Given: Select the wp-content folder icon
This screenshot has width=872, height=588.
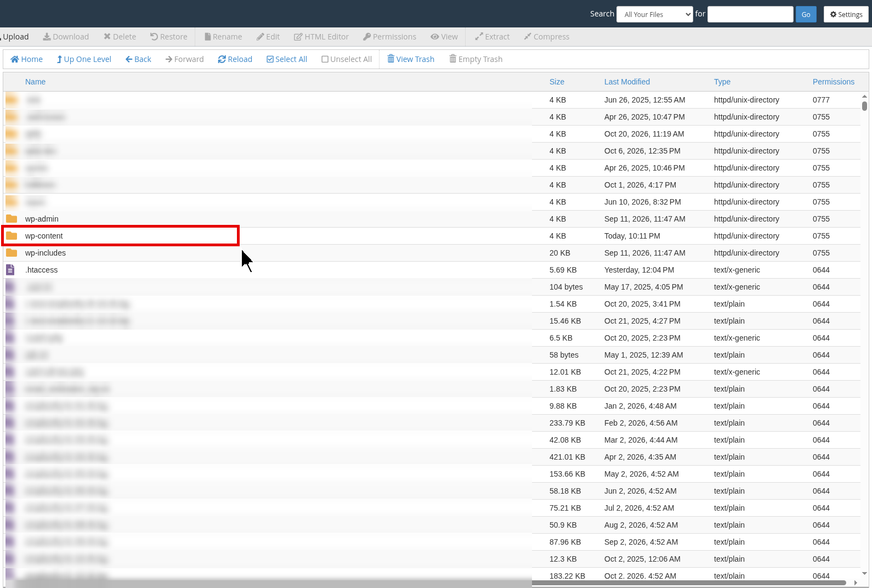Looking at the screenshot, I should [x=12, y=236].
